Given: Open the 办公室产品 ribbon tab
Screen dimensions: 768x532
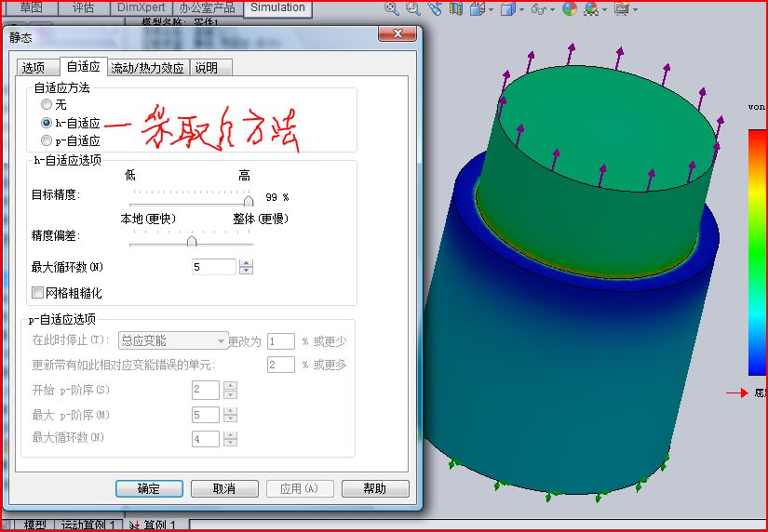Looking at the screenshot, I should pos(208,7).
